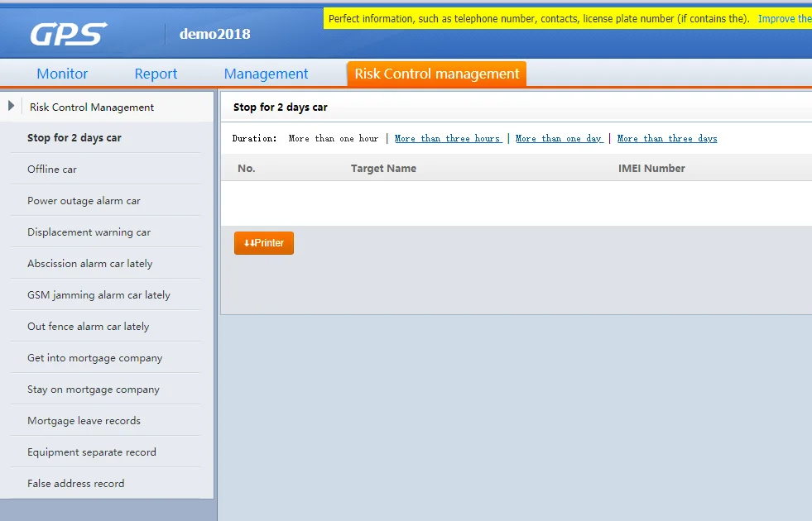Open Offline car list
812x521 pixels.
click(52, 170)
